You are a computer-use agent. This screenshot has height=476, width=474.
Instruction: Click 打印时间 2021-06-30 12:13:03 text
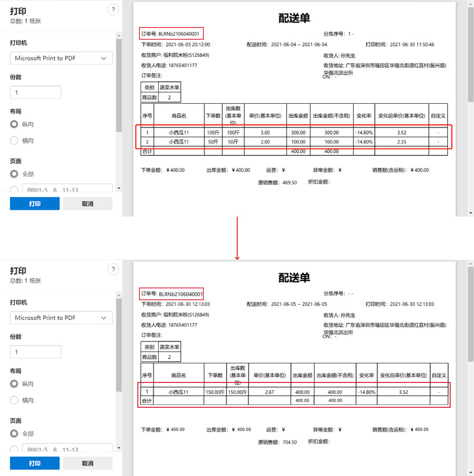400,304
